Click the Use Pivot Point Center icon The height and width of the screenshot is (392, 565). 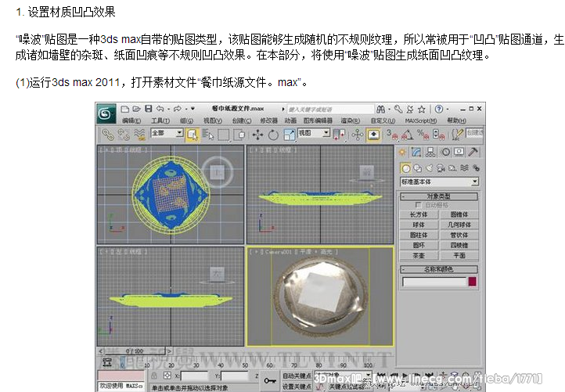[339, 135]
